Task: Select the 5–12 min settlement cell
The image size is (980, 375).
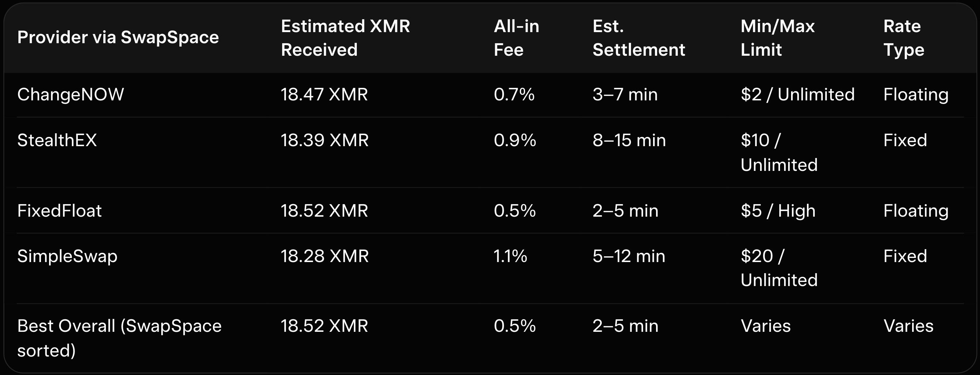Action: pyautogui.click(x=629, y=256)
